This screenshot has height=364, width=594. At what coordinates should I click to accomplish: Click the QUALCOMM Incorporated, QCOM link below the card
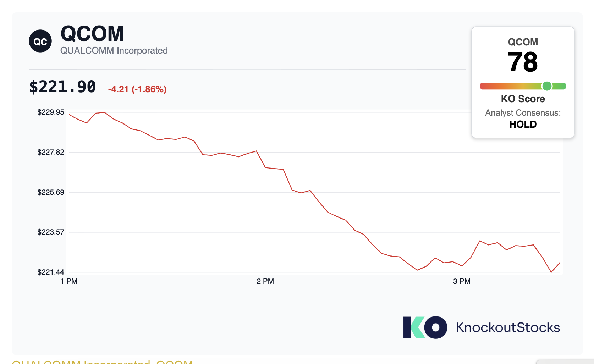tap(102, 362)
